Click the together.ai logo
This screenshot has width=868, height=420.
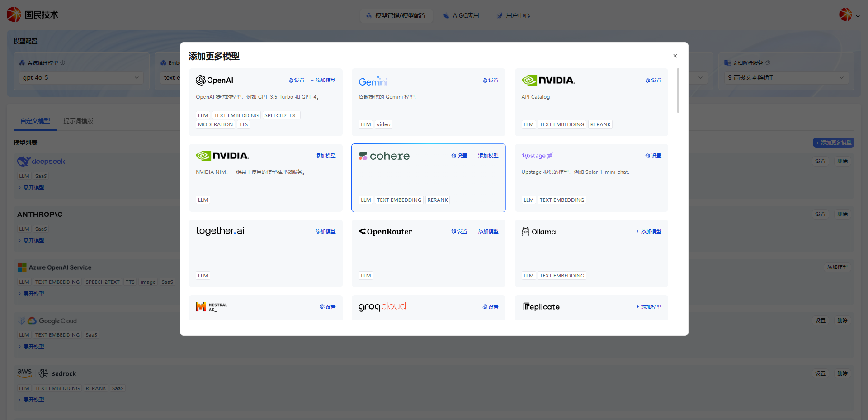[220, 231]
